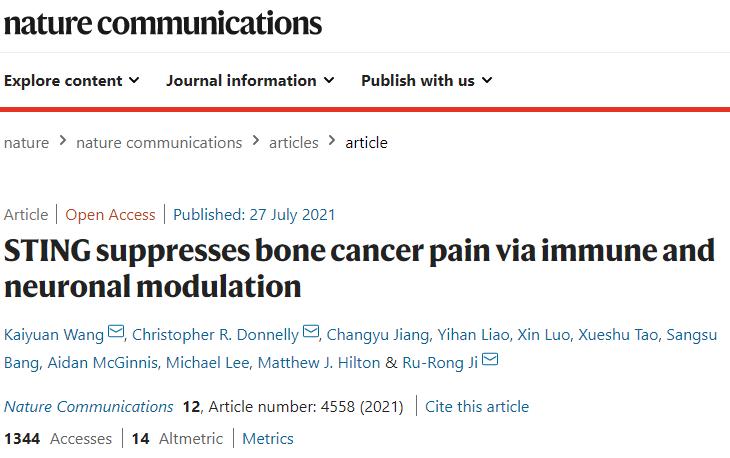The width and height of the screenshot is (730, 458).
Task: Click the email icon beside Christopher R. Donnelly
Action: pos(311,331)
